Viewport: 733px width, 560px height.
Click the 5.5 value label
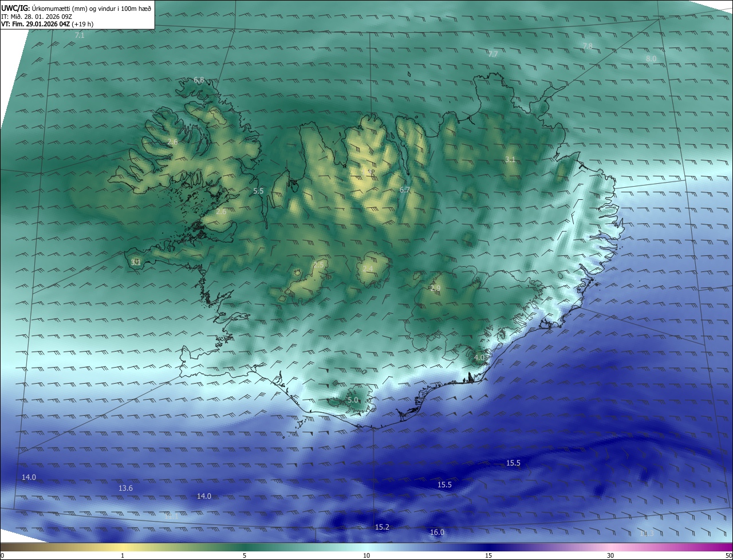point(258,191)
